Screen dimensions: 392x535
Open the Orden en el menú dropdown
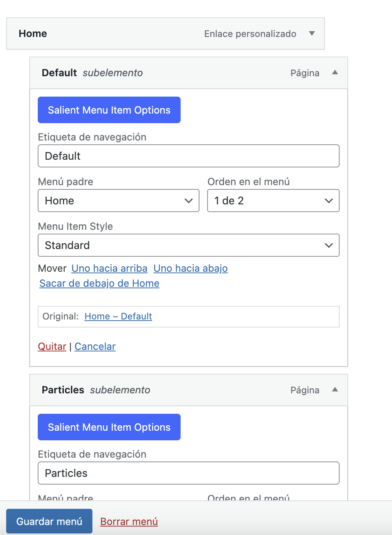(273, 201)
